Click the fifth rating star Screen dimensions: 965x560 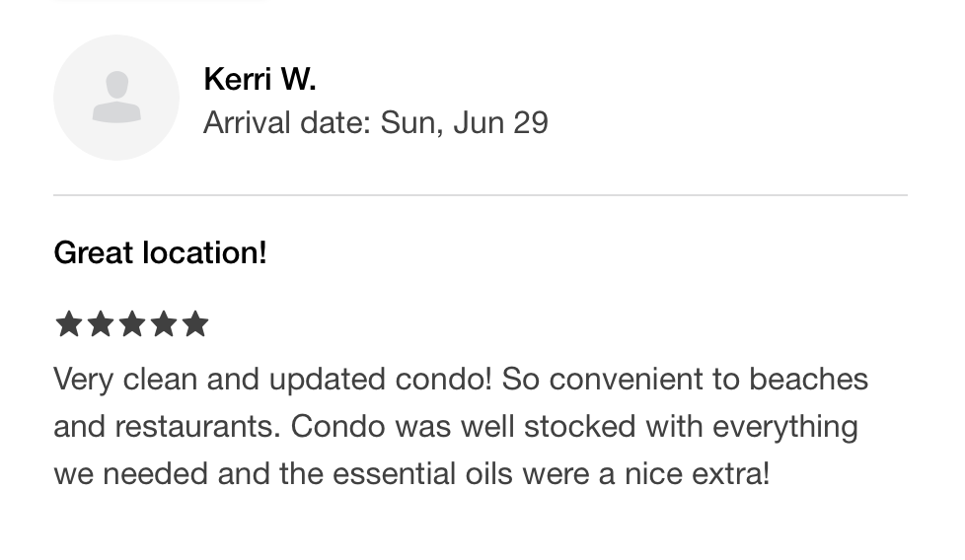click(x=195, y=324)
